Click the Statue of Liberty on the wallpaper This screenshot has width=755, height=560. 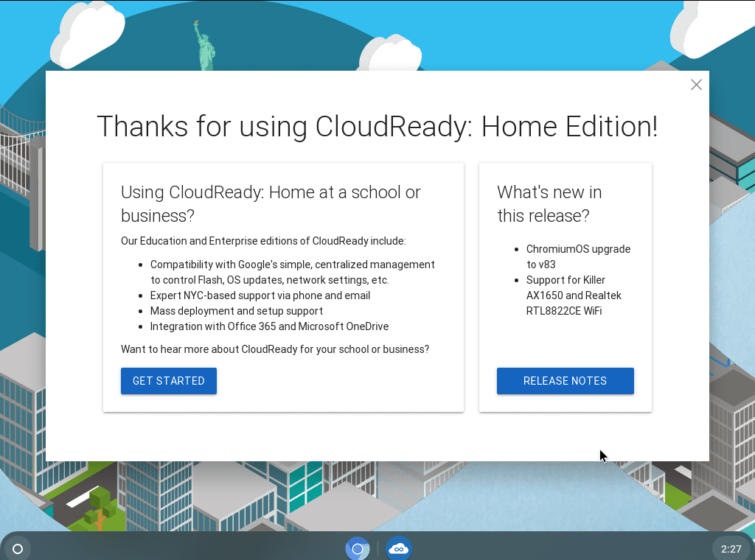tap(203, 48)
